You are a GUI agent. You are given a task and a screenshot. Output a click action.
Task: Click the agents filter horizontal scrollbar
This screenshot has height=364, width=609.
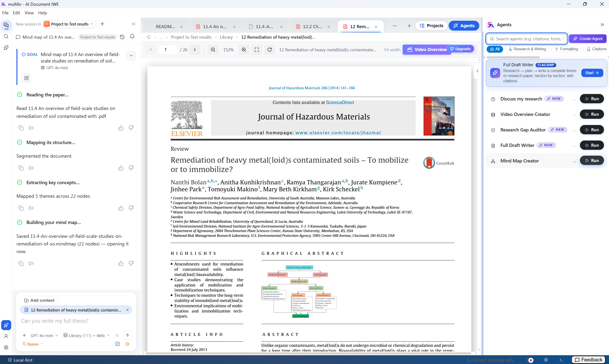pyautogui.click(x=513, y=57)
